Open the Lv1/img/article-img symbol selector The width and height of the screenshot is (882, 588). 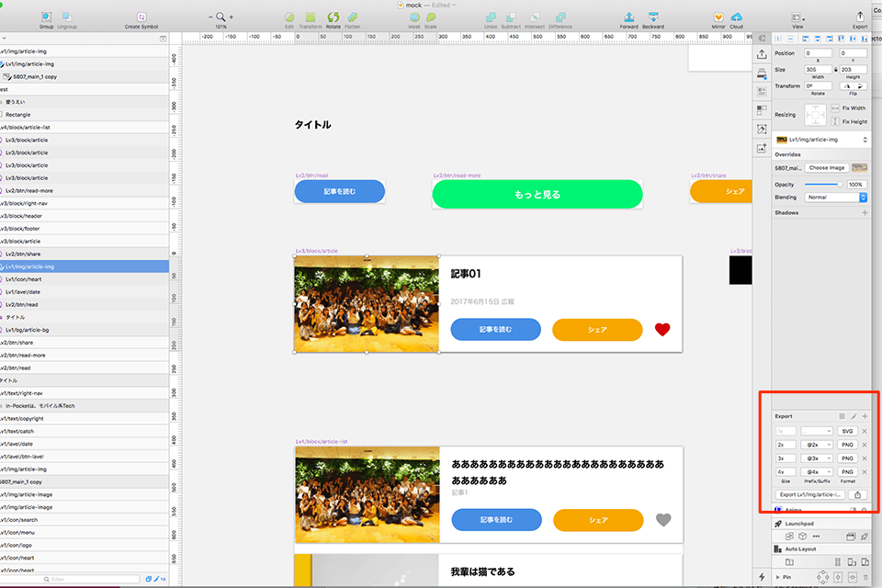coord(821,140)
